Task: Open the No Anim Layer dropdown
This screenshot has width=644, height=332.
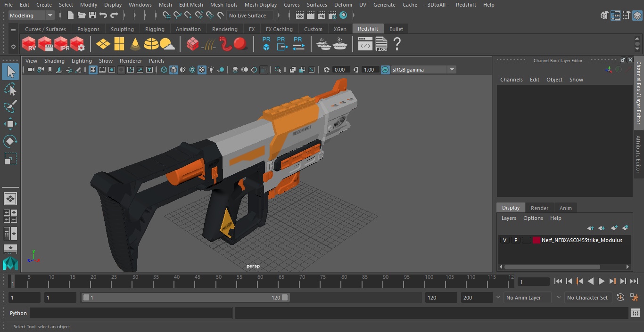Action: point(528,298)
